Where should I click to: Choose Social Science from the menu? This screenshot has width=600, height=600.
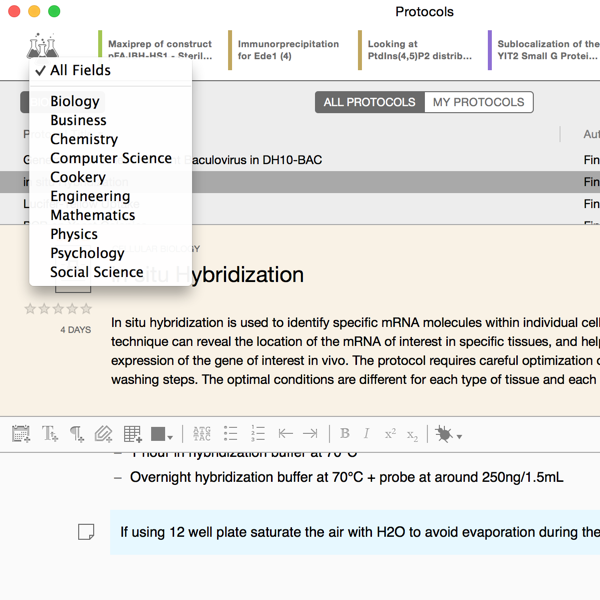click(x=111, y=272)
